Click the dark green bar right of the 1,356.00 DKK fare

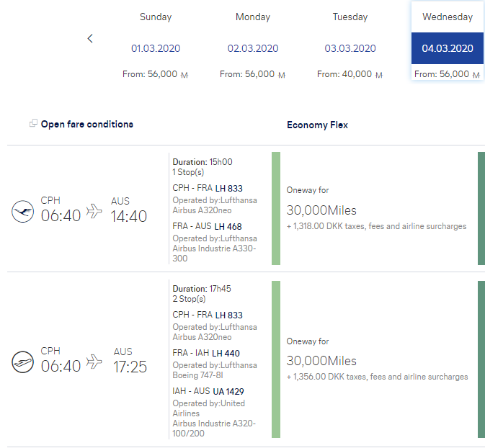click(481, 359)
